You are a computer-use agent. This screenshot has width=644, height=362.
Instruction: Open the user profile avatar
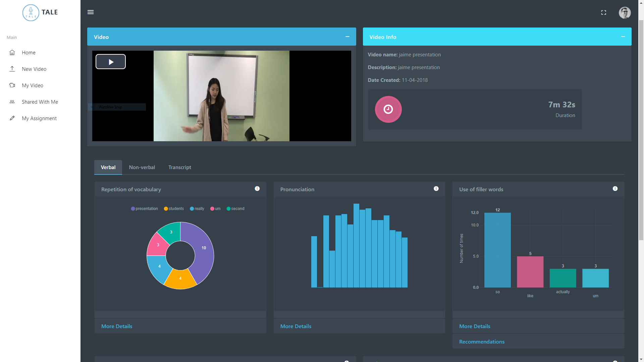point(624,13)
